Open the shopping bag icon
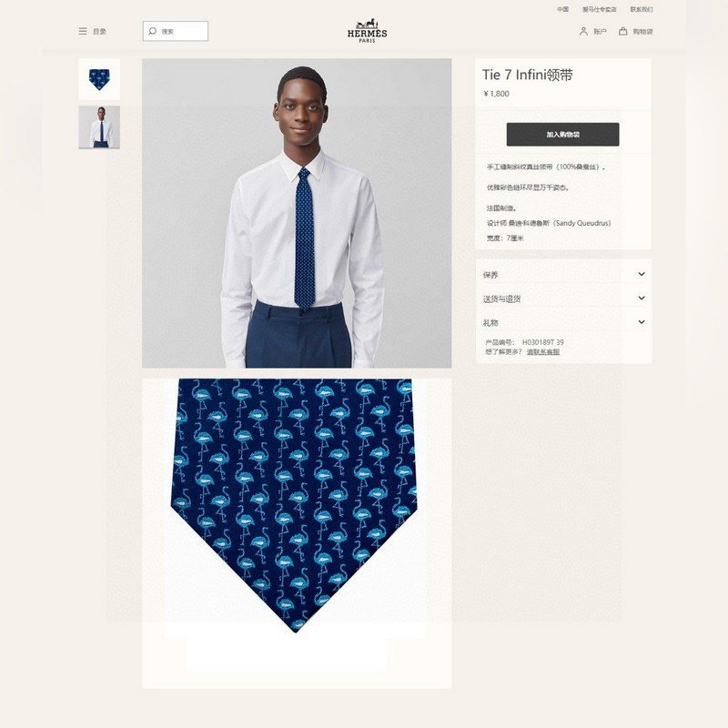This screenshot has width=728, height=728. [x=623, y=31]
